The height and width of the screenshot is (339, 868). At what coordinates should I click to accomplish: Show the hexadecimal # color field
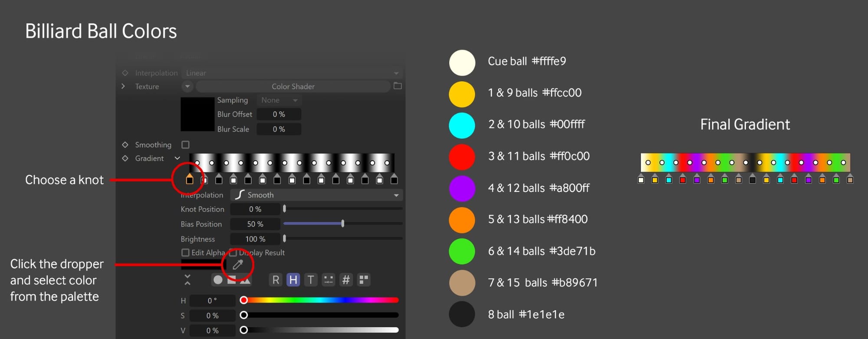(x=346, y=280)
